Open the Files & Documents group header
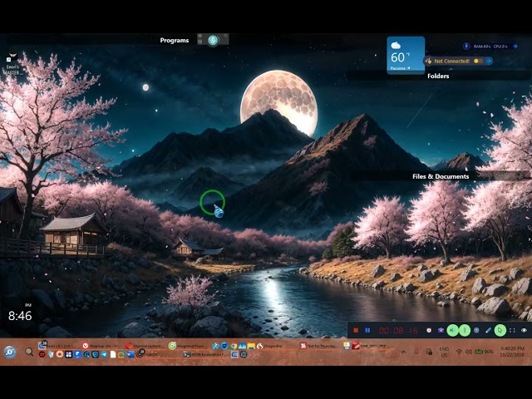The image size is (532, 399). point(441,176)
